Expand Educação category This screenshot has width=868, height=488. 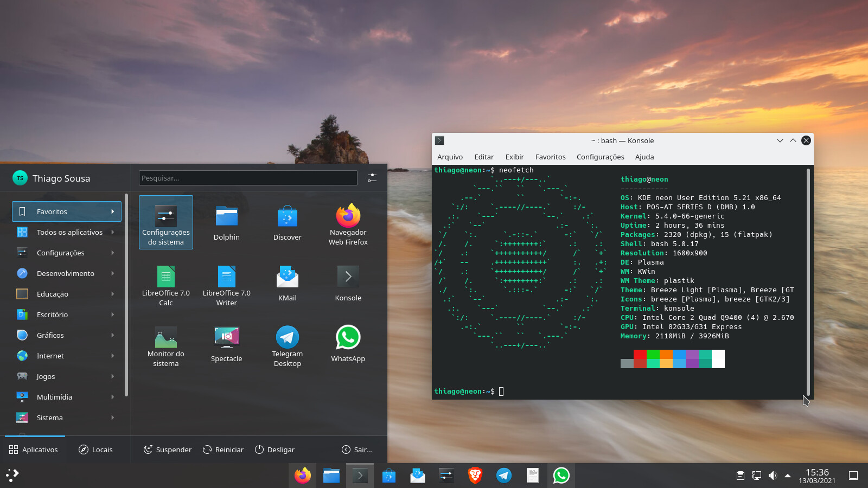(x=67, y=294)
